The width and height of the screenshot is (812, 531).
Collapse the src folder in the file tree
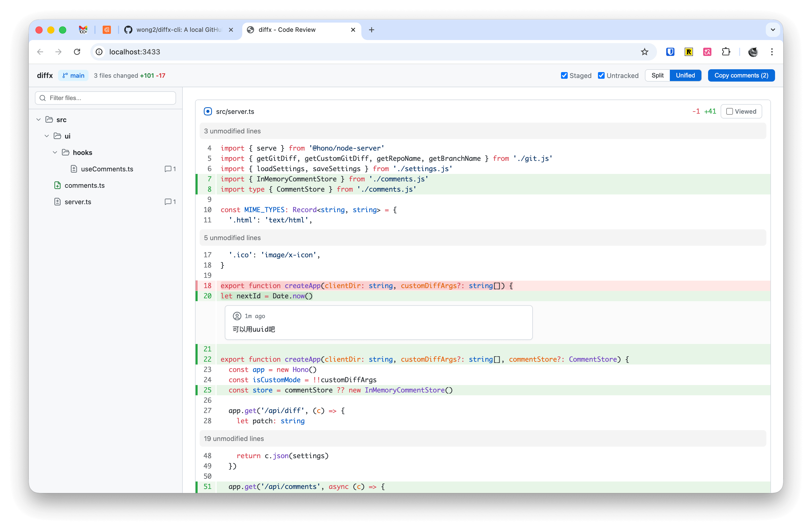coord(38,119)
